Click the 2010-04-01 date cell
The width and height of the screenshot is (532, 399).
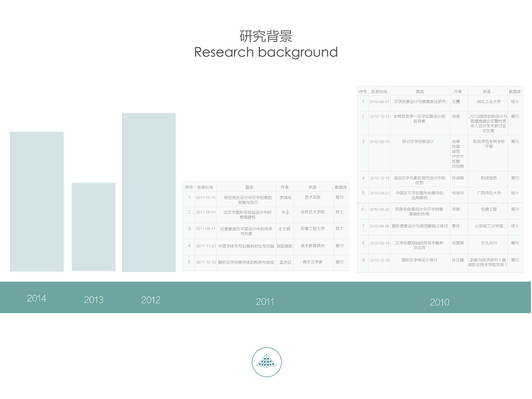pos(380,193)
